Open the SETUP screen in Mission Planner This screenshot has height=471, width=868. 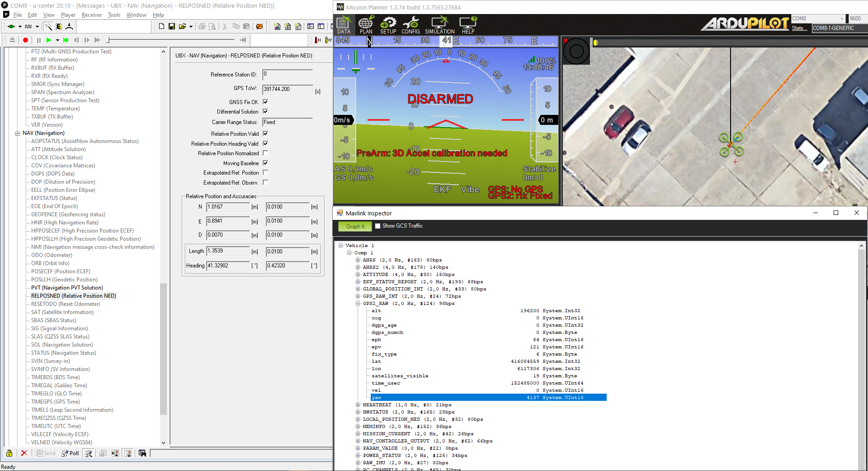388,25
